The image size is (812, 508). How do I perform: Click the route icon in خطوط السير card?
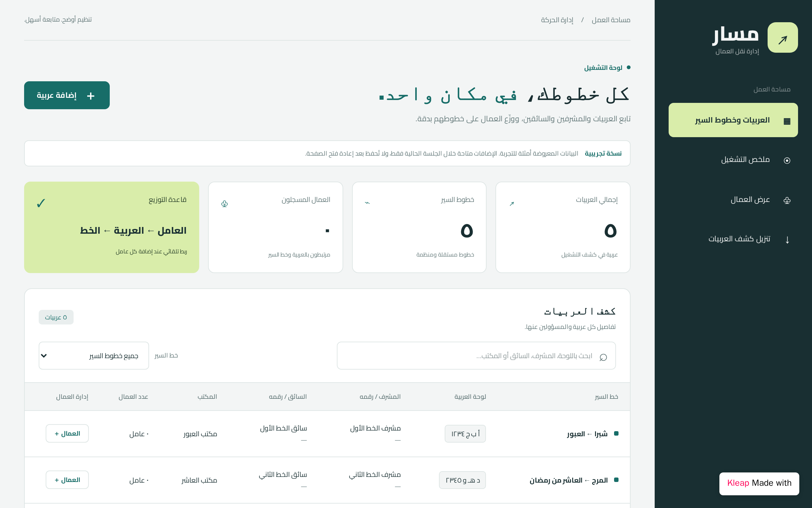pyautogui.click(x=367, y=203)
